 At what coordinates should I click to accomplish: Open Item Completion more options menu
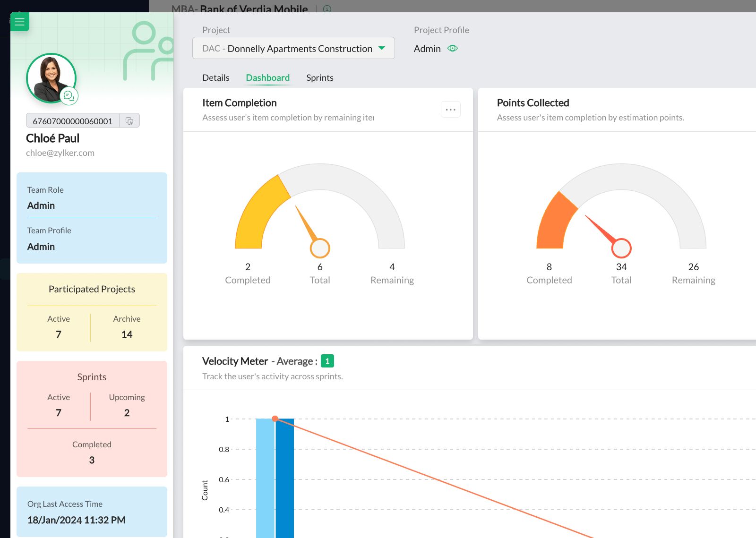tap(450, 110)
